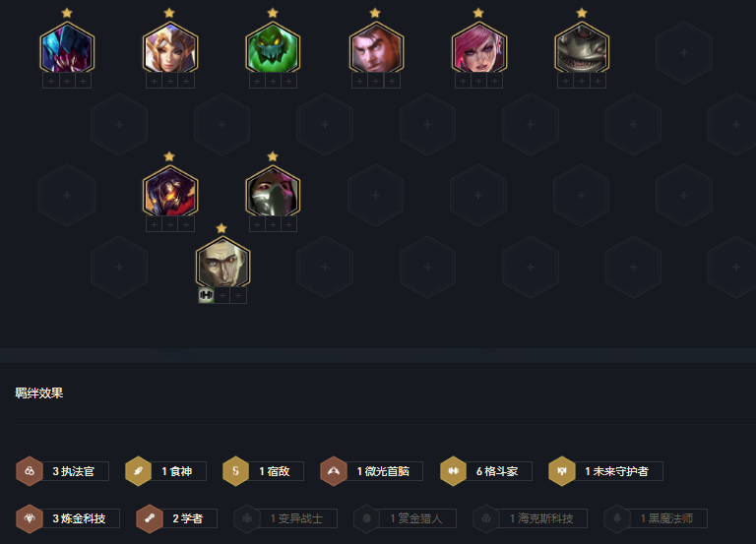Select the Tahm Kench champion hexagon
Viewport: 756px width, 544px height.
point(582,49)
